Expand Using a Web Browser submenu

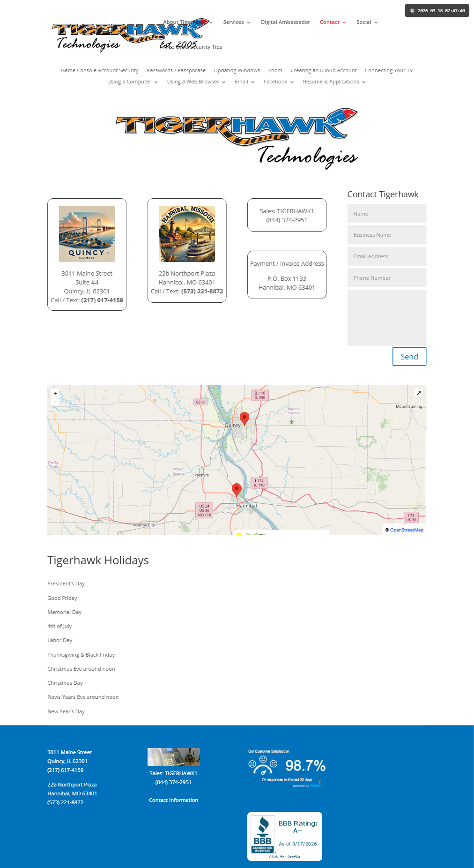click(x=196, y=82)
